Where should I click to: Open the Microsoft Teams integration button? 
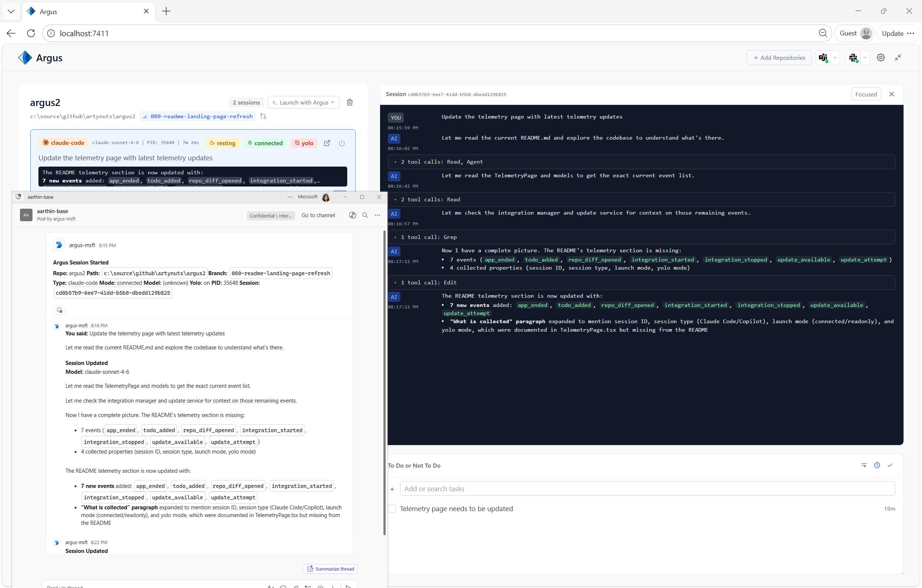(x=823, y=58)
